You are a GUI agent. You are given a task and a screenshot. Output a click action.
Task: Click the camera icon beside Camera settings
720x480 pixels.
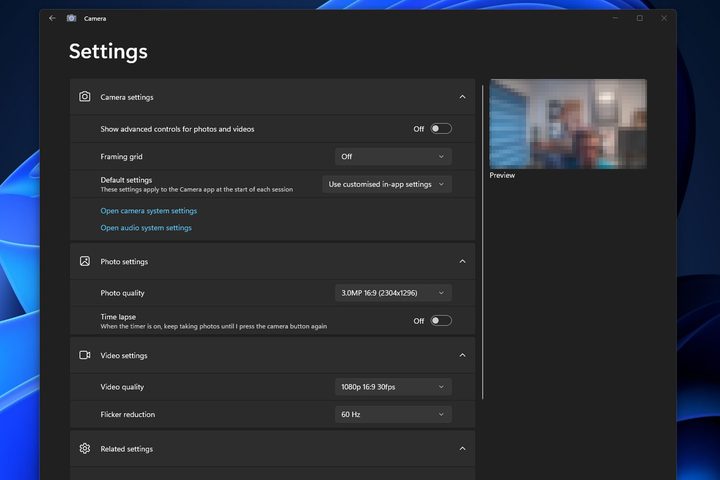tap(84, 96)
